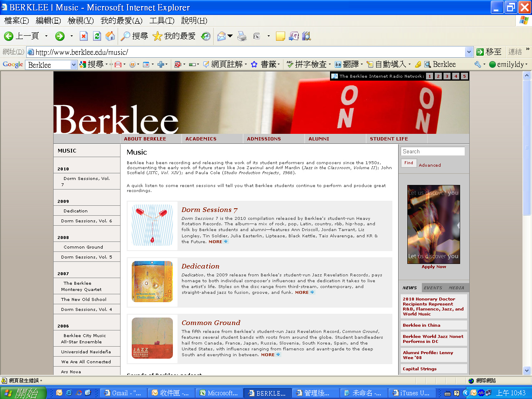
Task: Click Google toolbar popup blocker icon
Action: [x=177, y=64]
